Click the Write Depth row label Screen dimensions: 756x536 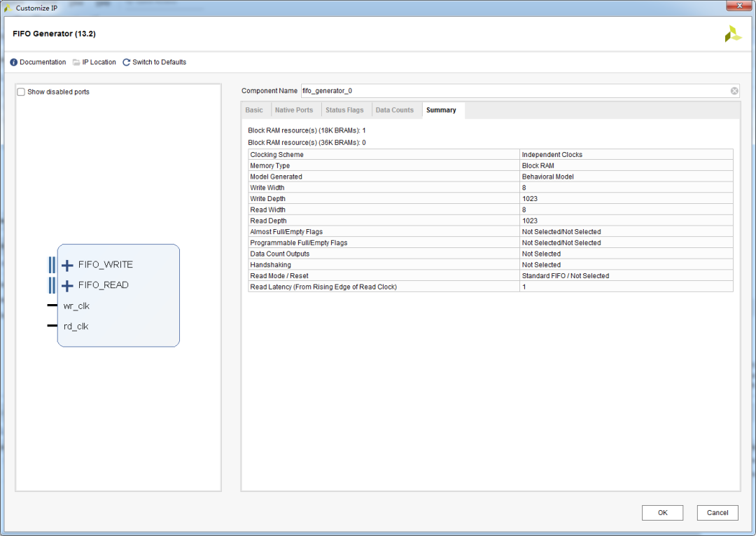267,199
